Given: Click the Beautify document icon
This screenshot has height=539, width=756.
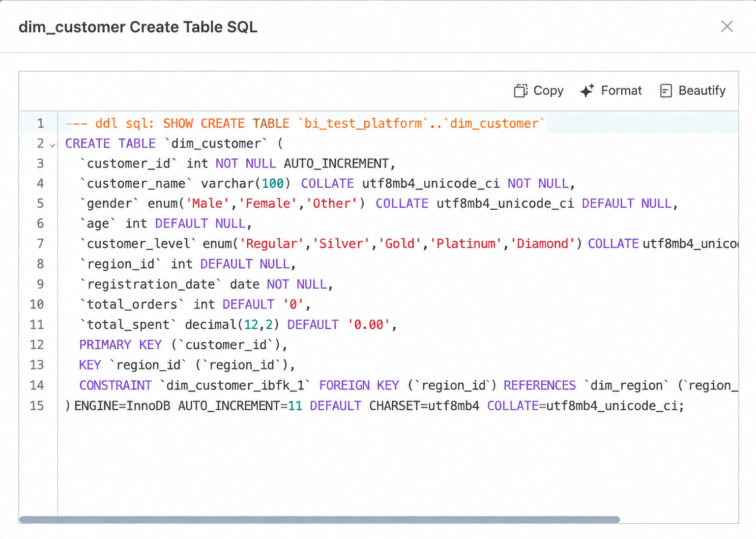Looking at the screenshot, I should (665, 91).
